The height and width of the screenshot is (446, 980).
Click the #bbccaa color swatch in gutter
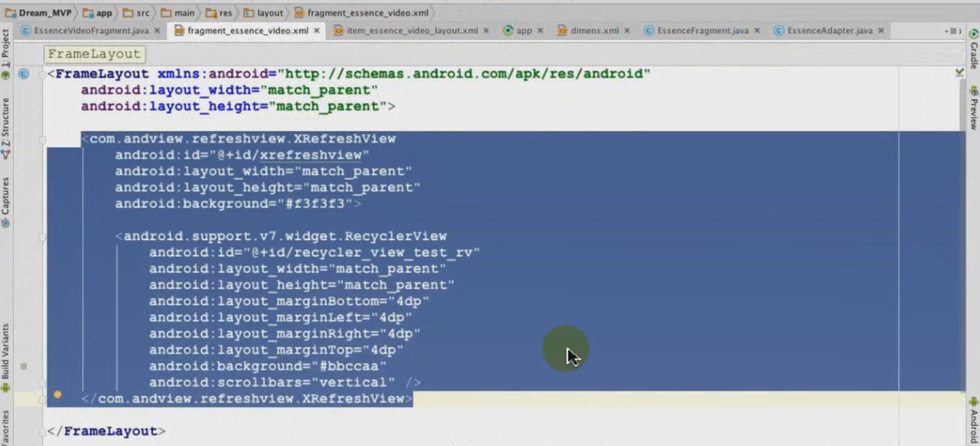[x=24, y=366]
